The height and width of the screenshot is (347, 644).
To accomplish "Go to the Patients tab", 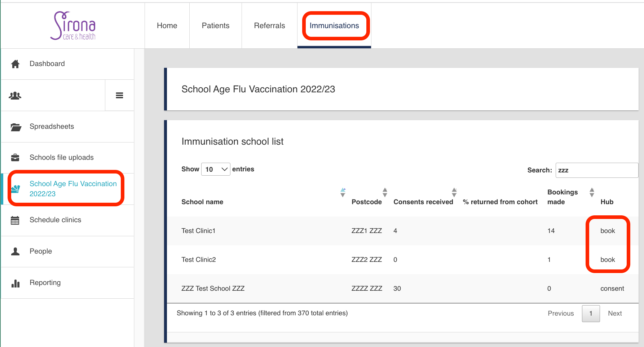I will (x=215, y=26).
